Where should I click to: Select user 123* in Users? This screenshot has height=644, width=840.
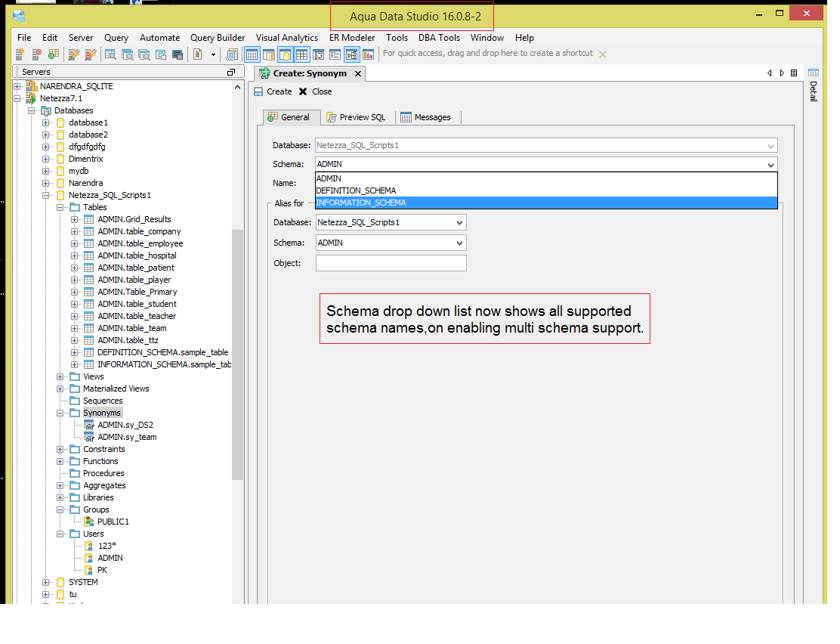pos(107,546)
